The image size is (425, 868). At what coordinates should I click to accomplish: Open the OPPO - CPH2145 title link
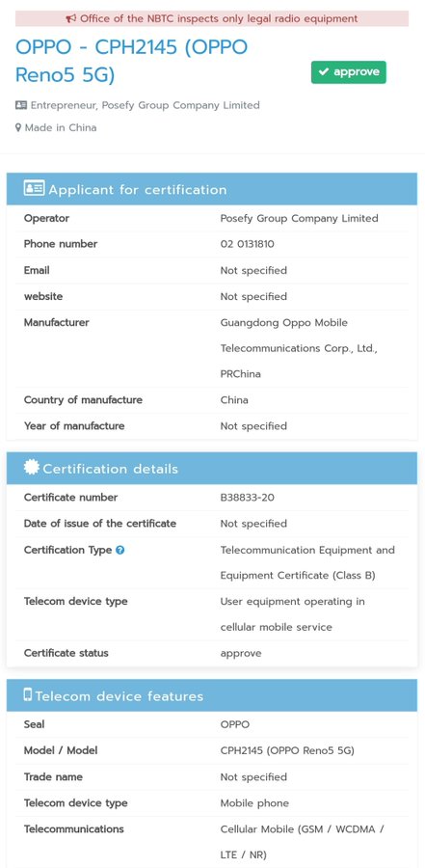pos(132,61)
